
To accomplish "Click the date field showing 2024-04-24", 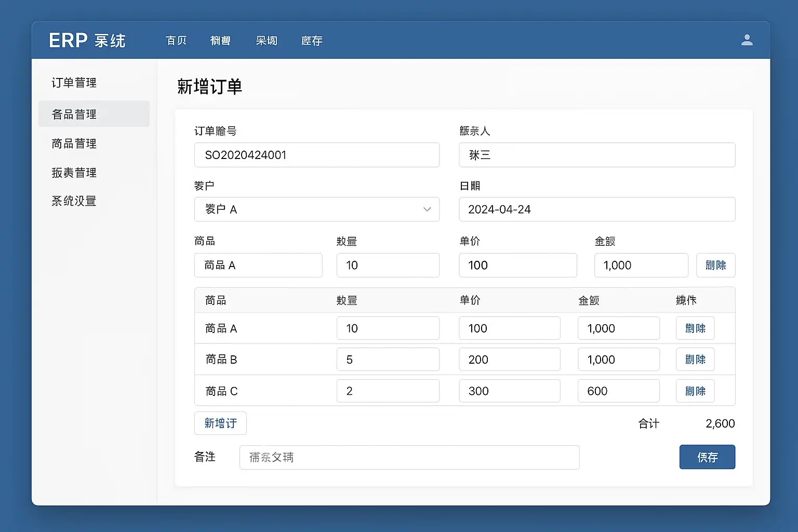I will pyautogui.click(x=596, y=209).
